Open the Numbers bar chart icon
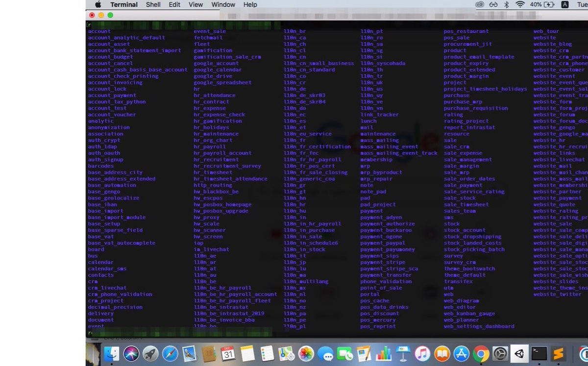Screen dimensions: 588x366 [384, 353]
